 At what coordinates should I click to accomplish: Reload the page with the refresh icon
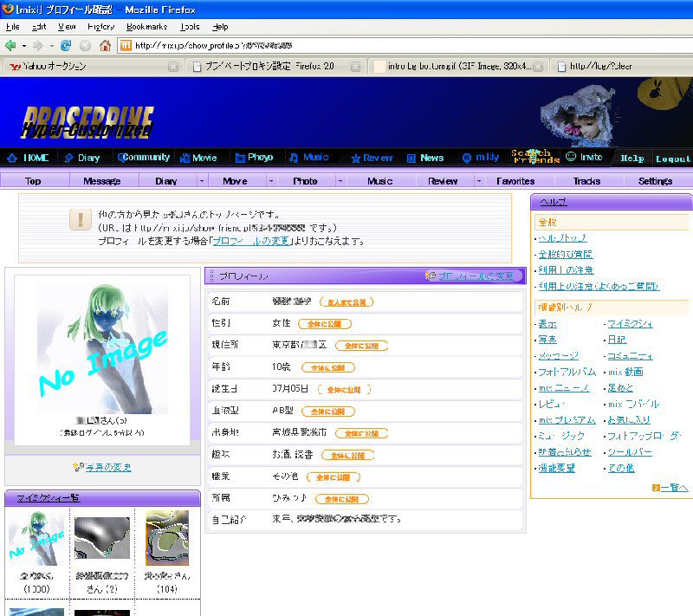coord(66,45)
